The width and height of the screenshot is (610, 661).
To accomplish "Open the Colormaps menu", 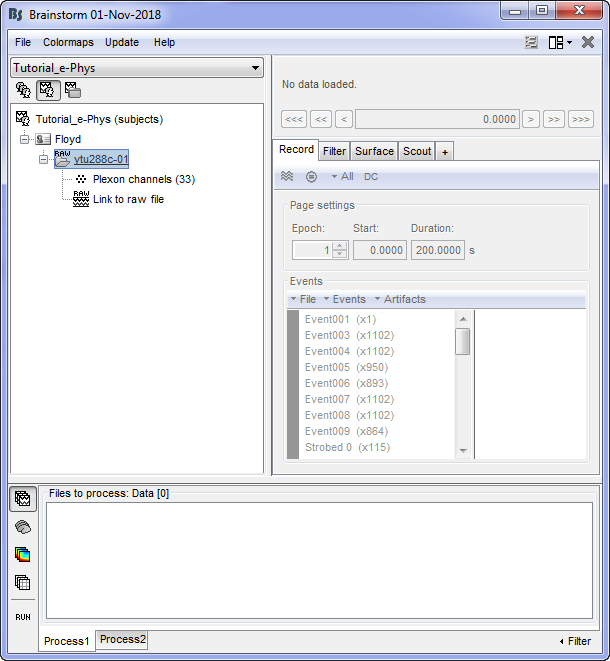I will (x=68, y=42).
